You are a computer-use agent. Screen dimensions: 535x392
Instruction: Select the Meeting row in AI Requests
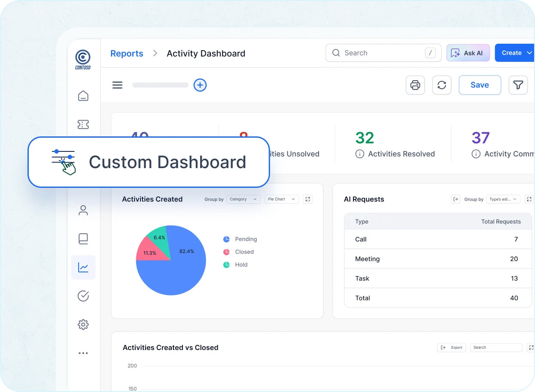438,259
